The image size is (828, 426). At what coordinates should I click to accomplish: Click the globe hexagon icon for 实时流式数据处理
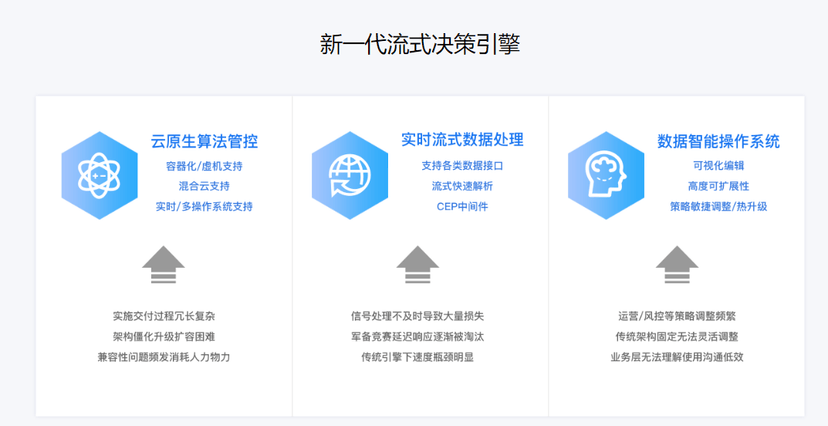pos(350,175)
